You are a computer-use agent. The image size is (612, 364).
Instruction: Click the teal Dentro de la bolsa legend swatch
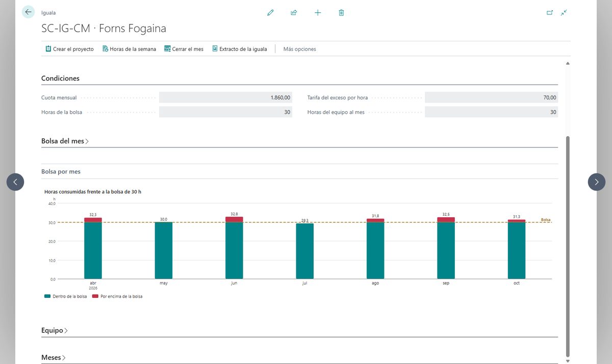[x=47, y=296]
